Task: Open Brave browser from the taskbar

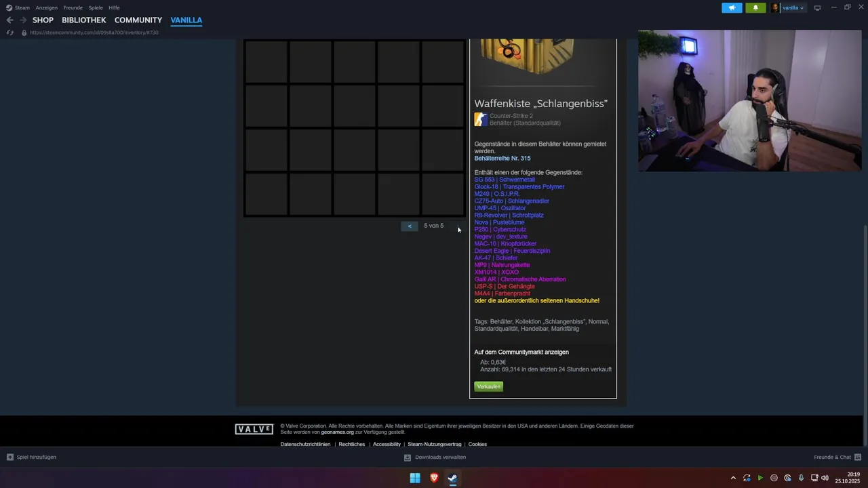Action: coord(434,478)
